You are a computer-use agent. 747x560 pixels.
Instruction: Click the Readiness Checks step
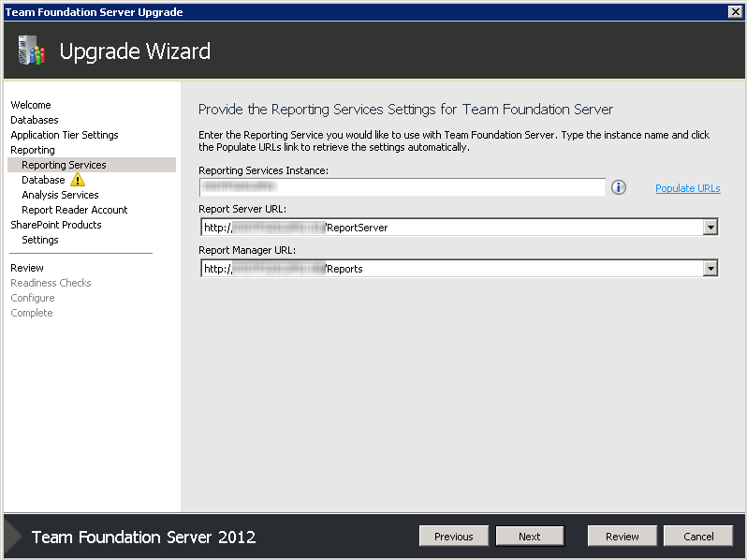[x=51, y=283]
